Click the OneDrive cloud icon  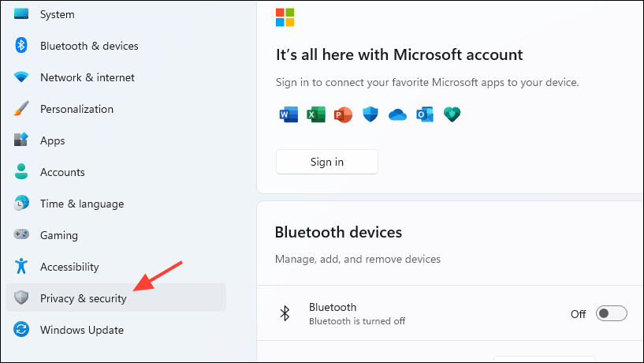pos(397,114)
